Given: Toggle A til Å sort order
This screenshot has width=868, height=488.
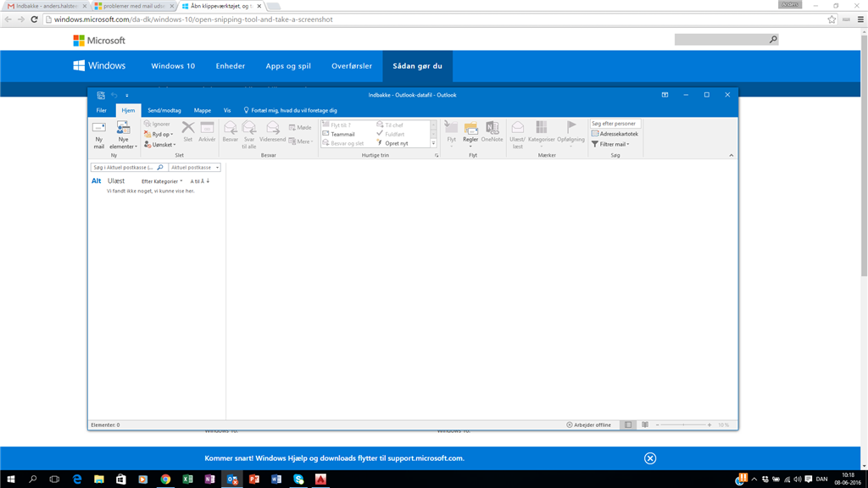Looking at the screenshot, I should point(200,181).
